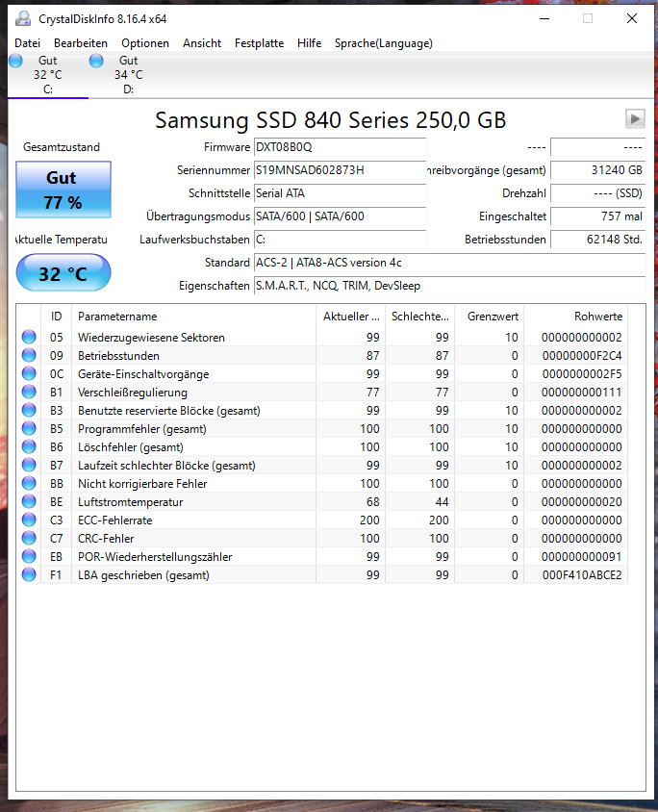
Task: Click the CrystalDiskInfo app icon in title bar
Action: 23,18
